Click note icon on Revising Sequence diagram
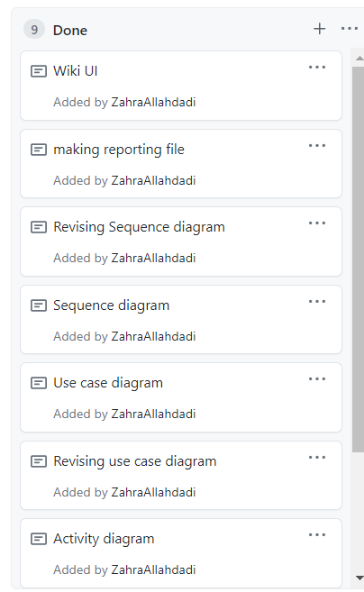 click(39, 227)
